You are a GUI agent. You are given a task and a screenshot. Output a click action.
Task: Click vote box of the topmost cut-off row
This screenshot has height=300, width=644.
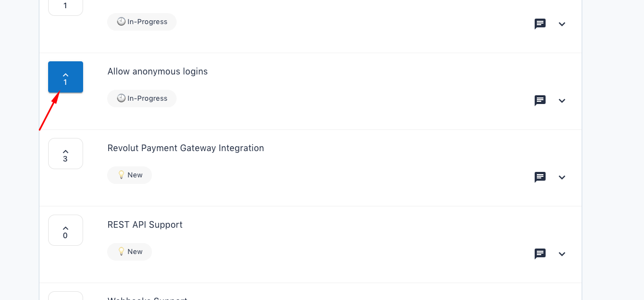pyautogui.click(x=66, y=7)
